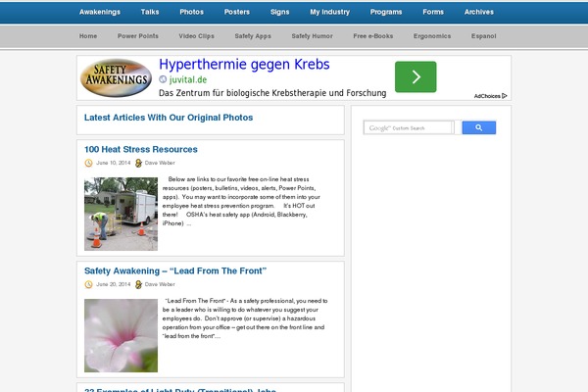
Task: Open the 100 Heat Stress Resources article
Action: point(140,149)
